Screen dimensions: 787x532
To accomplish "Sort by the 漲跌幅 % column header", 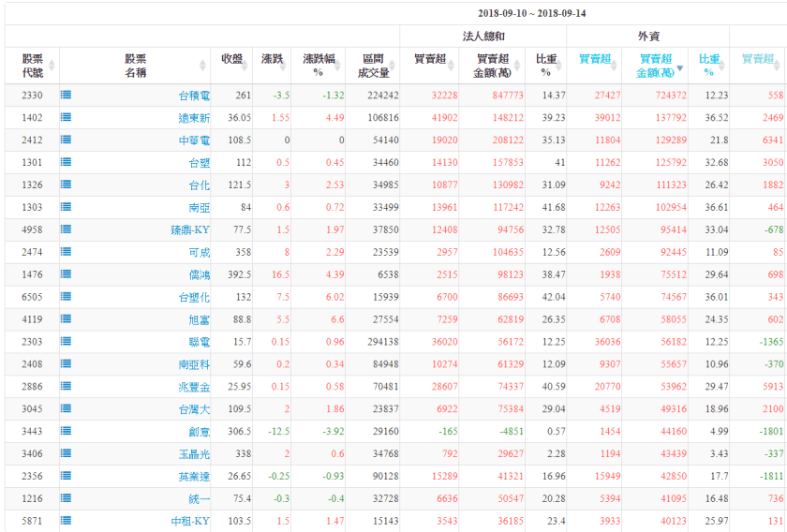I will tap(319, 66).
